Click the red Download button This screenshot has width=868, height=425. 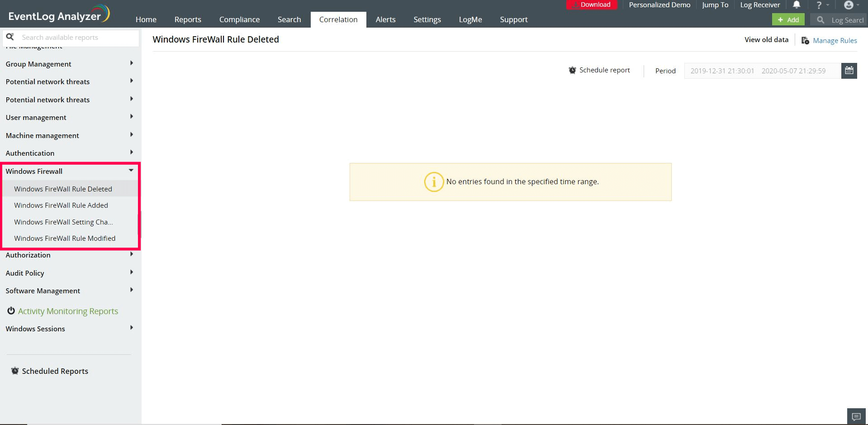(x=592, y=5)
